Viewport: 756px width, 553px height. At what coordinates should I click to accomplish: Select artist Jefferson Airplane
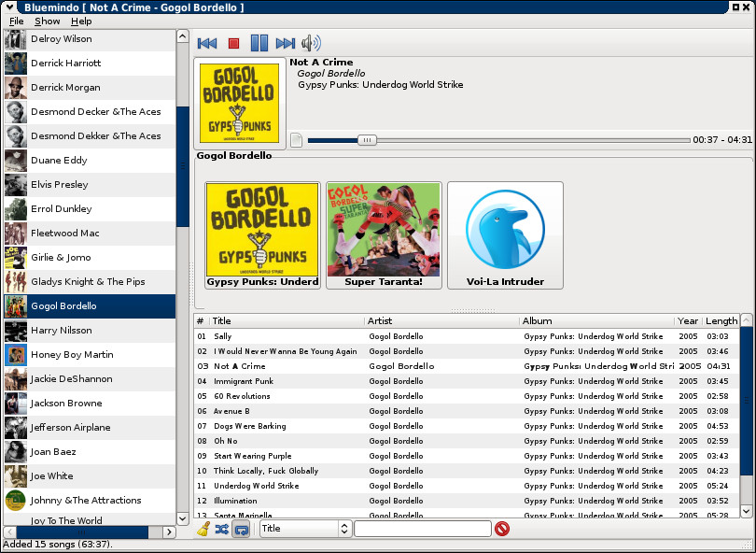pyautogui.click(x=90, y=428)
